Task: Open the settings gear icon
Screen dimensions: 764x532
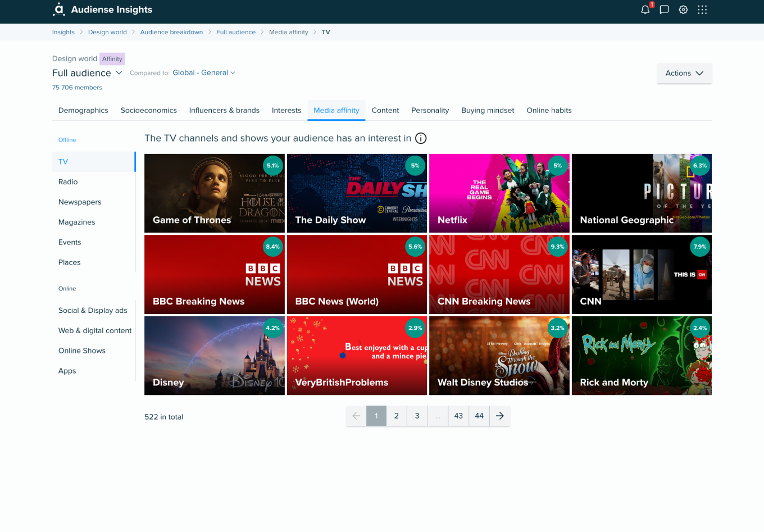Action: 683,10
